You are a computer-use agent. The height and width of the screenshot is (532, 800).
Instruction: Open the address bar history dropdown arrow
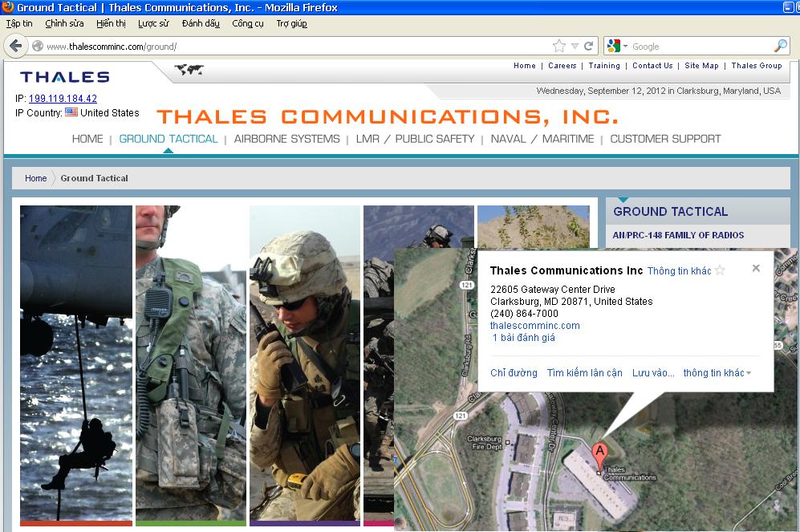[575, 47]
